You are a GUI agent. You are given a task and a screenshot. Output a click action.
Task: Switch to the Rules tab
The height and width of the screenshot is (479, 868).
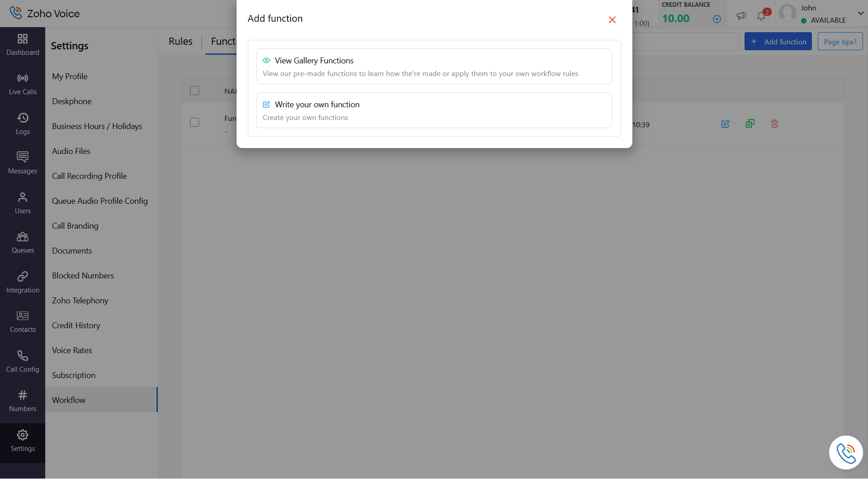[180, 41]
